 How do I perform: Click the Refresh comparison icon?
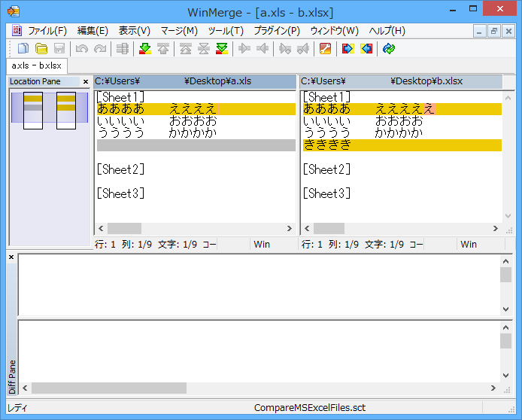tap(388, 49)
